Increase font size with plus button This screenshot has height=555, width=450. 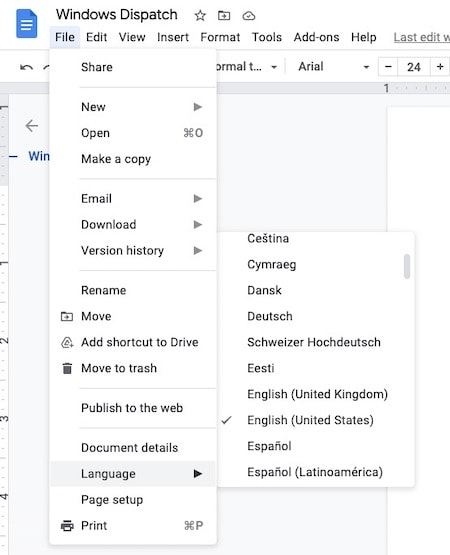(x=440, y=67)
